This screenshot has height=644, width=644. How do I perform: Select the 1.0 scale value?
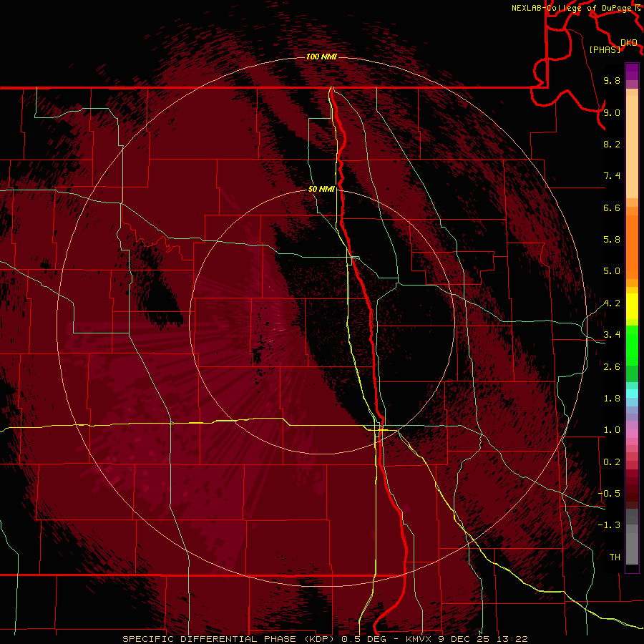612,430
